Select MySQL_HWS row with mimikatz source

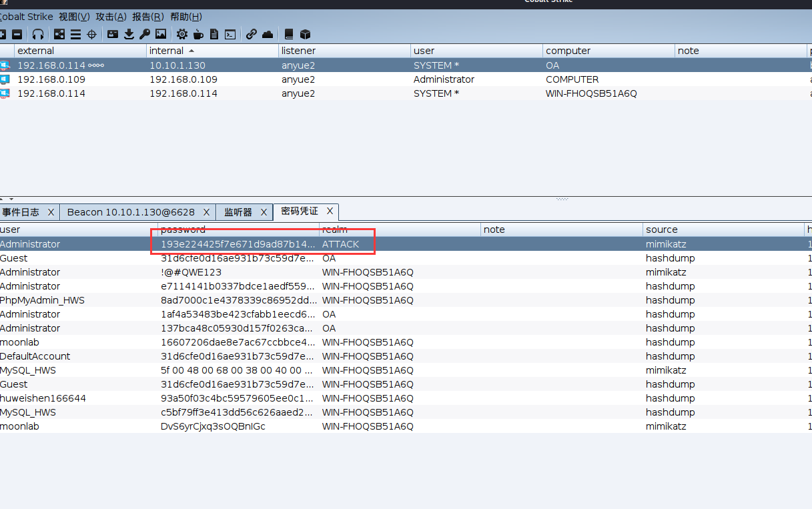coord(406,370)
